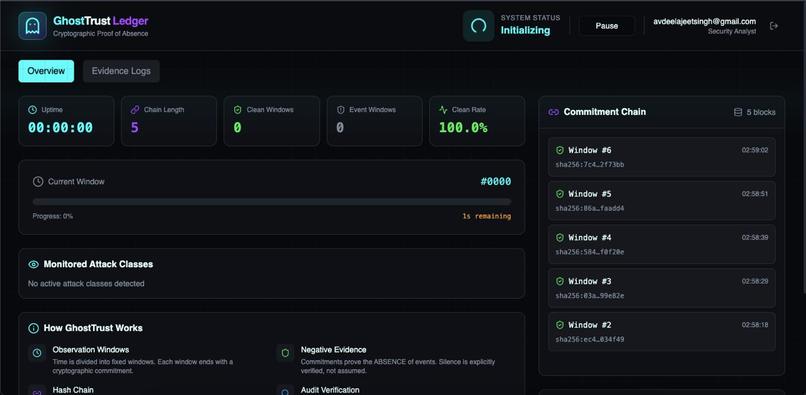The height and width of the screenshot is (395, 806).
Task: Pause the monitoring system
Action: point(607,26)
